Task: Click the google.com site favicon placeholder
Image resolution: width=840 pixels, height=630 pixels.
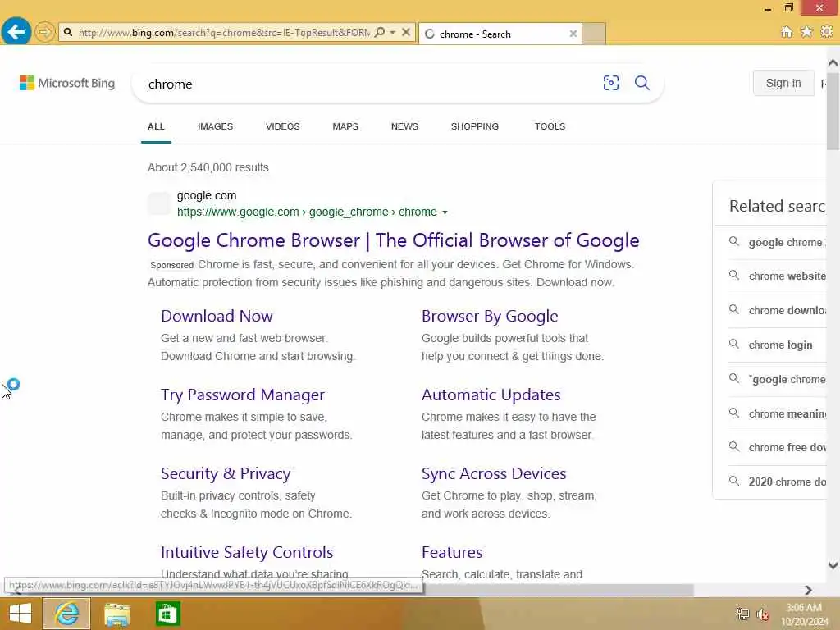Action: 159,203
